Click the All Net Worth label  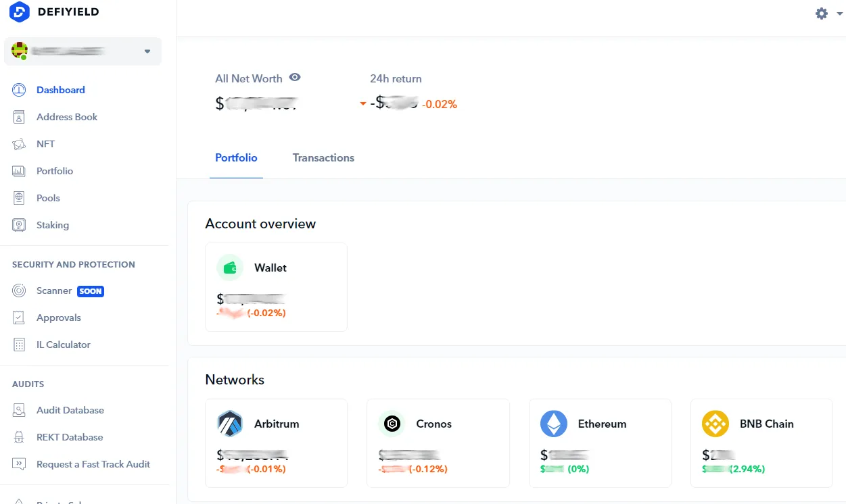[249, 78]
